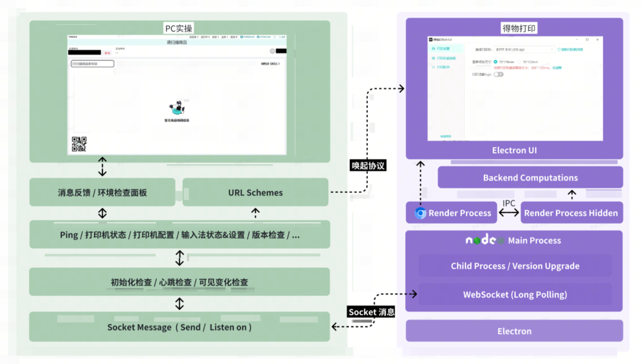The width and height of the screenshot is (642, 364).
Task: Click the refresh printer list icon
Action: [559, 49]
